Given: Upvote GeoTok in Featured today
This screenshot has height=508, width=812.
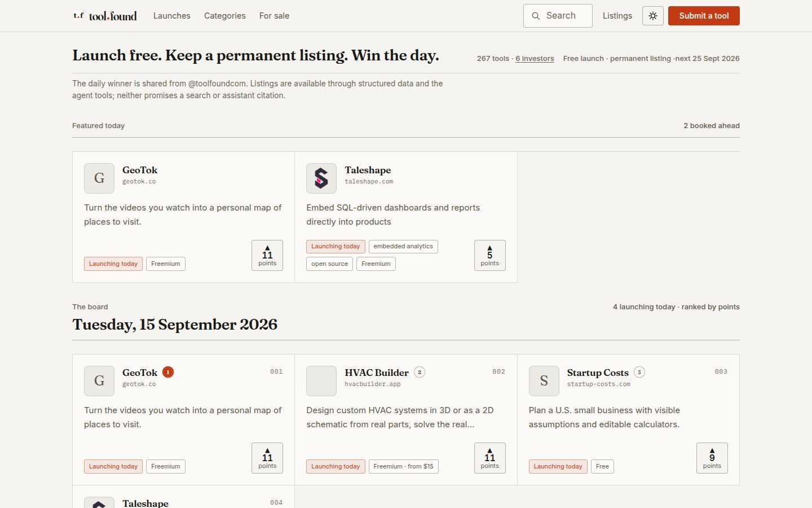Looking at the screenshot, I should click(267, 256).
